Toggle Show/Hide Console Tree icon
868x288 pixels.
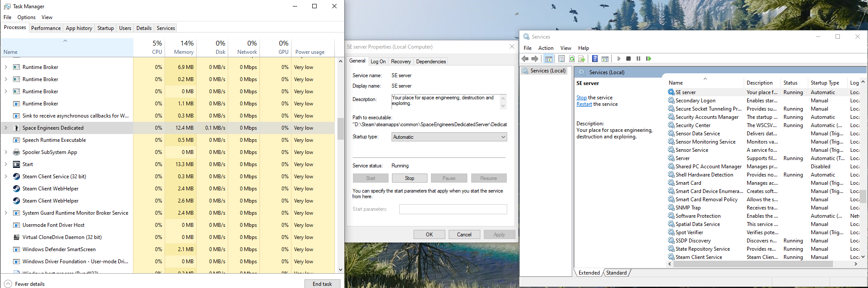549,59
